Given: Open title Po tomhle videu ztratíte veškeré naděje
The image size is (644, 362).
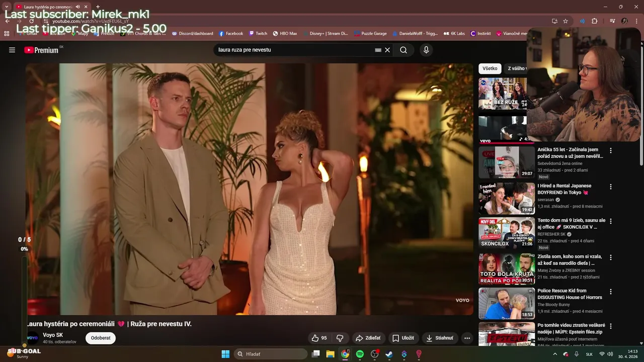Looking at the screenshot, I should coord(571,329).
